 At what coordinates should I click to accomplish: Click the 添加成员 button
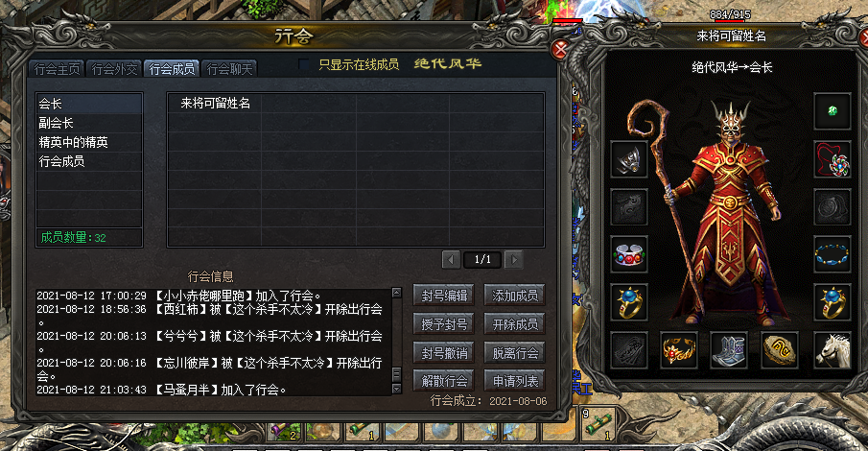(515, 296)
